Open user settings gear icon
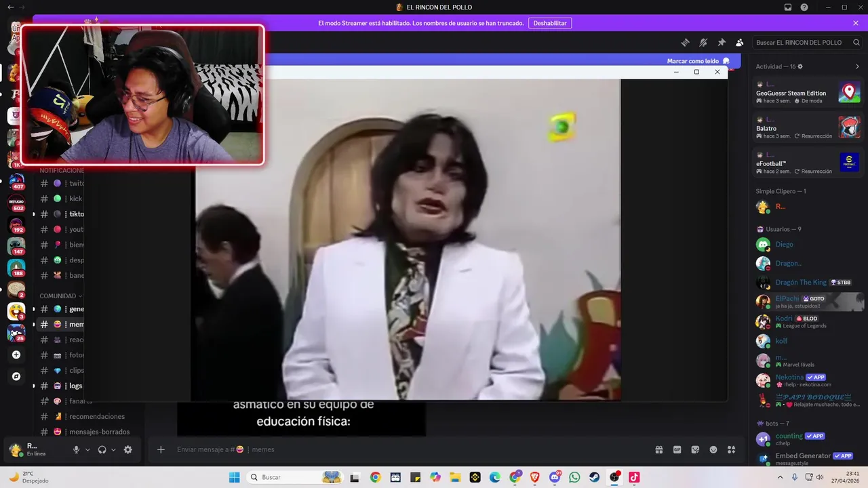The image size is (868, 488). [127, 449]
